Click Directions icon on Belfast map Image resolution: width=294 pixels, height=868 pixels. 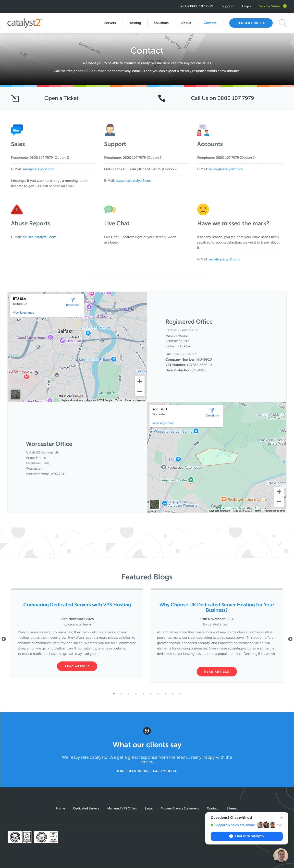click(73, 300)
